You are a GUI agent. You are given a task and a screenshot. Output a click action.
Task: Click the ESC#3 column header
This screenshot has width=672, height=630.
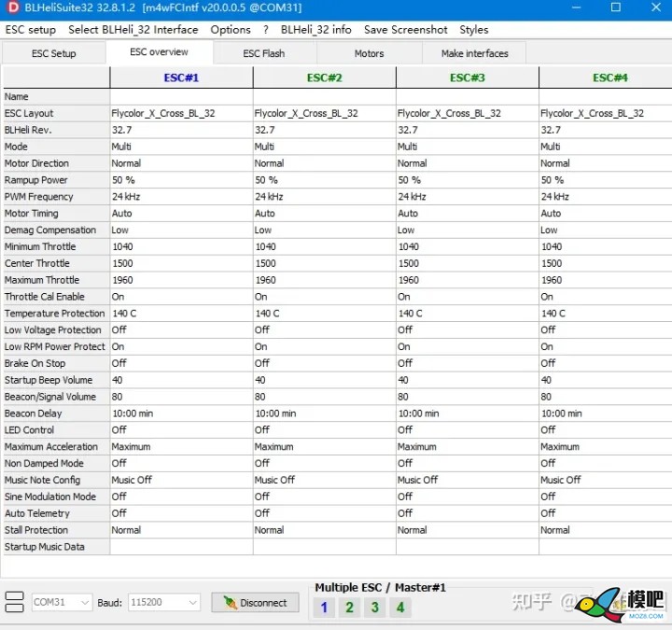tap(468, 77)
